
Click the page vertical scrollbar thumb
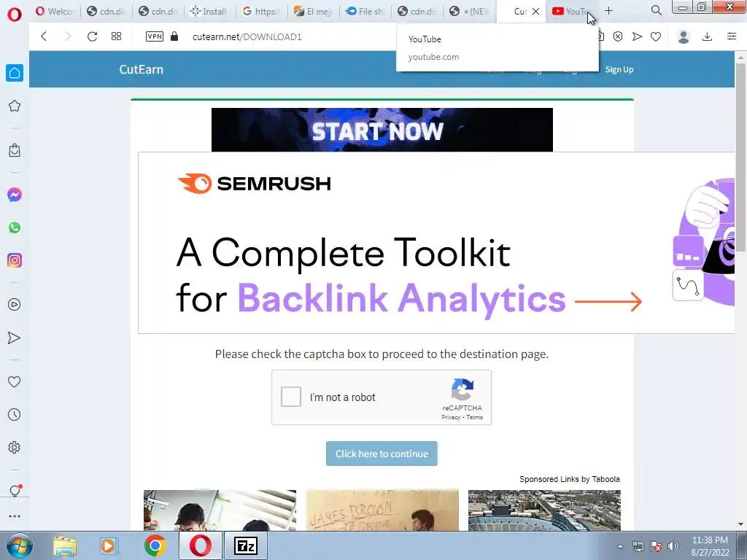[x=741, y=157]
